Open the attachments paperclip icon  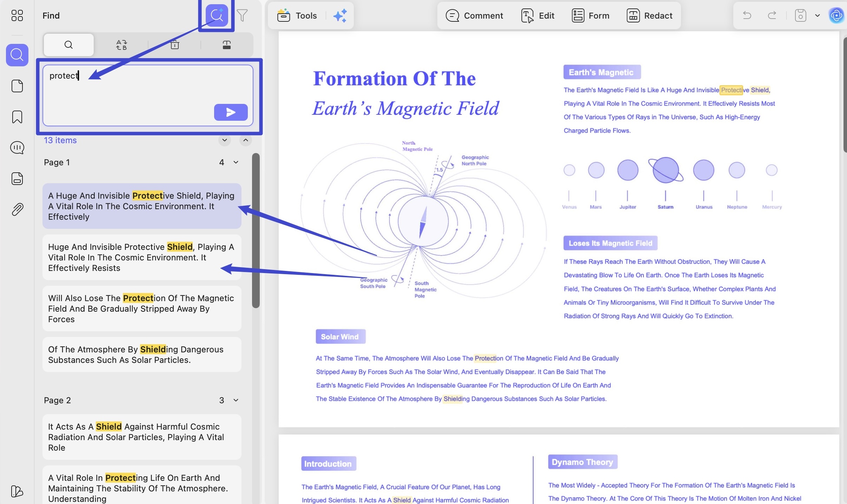17,210
